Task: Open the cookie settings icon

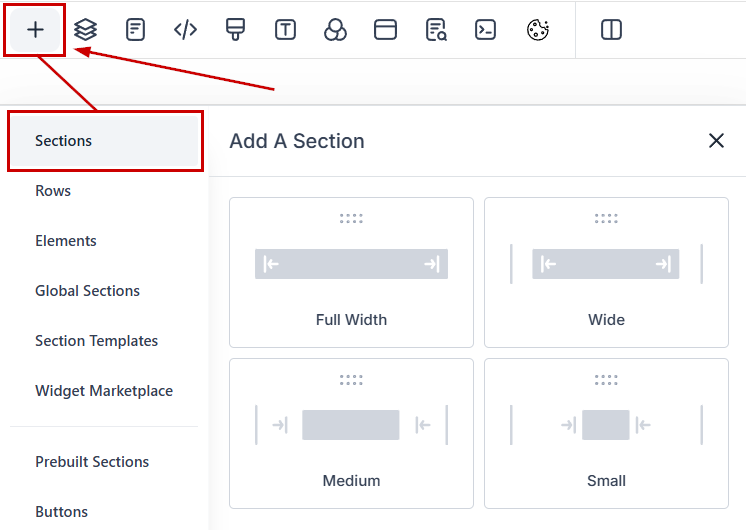Action: coord(538,30)
